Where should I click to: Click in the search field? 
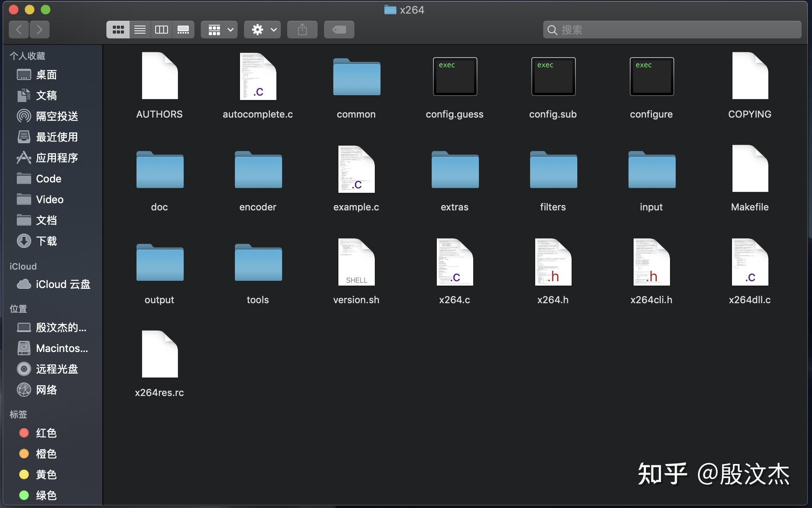click(x=672, y=30)
